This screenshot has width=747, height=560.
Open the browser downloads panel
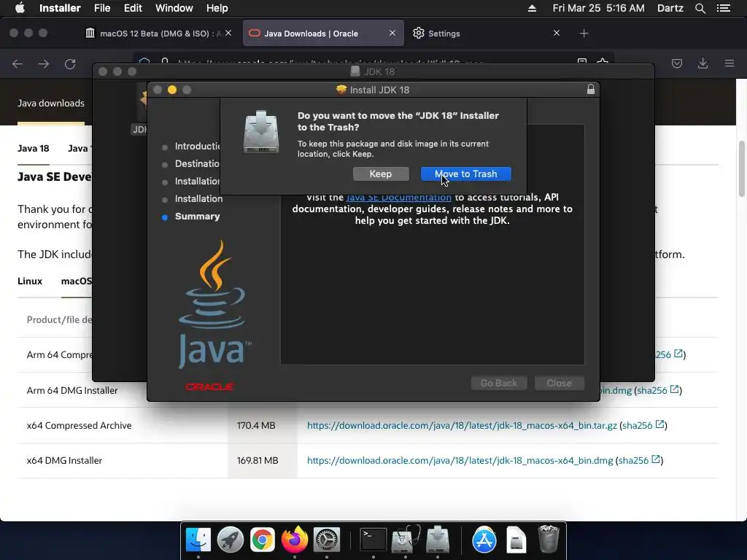click(x=703, y=63)
